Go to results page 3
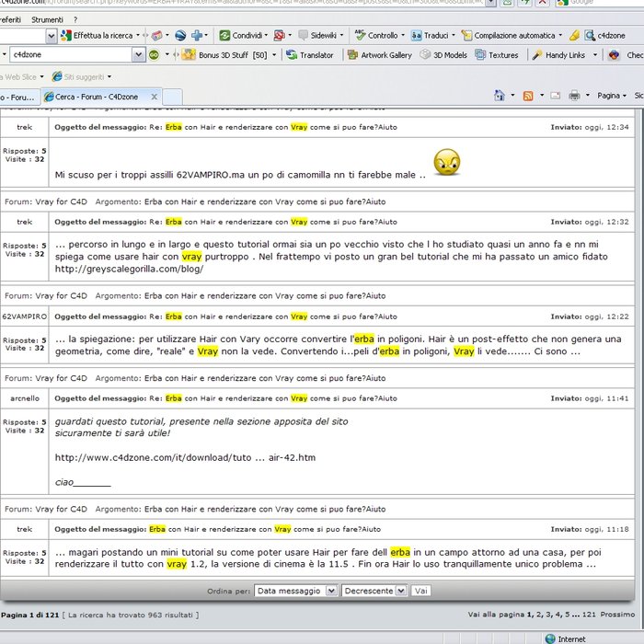The image size is (644, 644). 548,615
